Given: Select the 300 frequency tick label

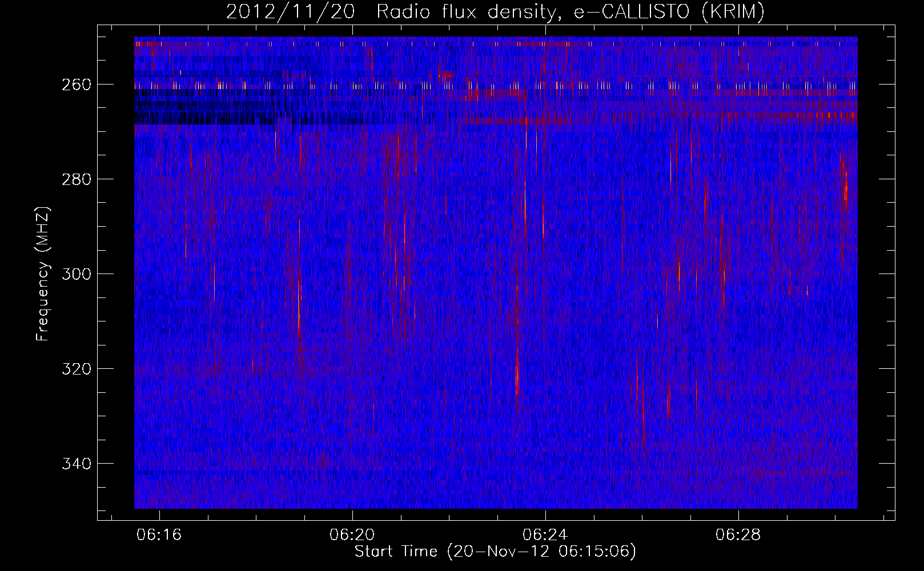Looking at the screenshot, I should click(x=76, y=274).
